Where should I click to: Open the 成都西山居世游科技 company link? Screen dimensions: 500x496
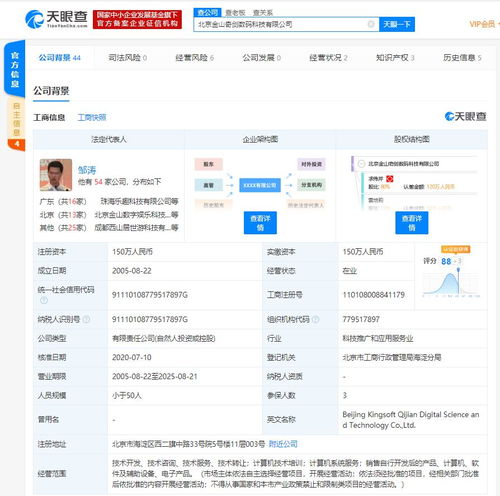pyautogui.click(x=136, y=228)
